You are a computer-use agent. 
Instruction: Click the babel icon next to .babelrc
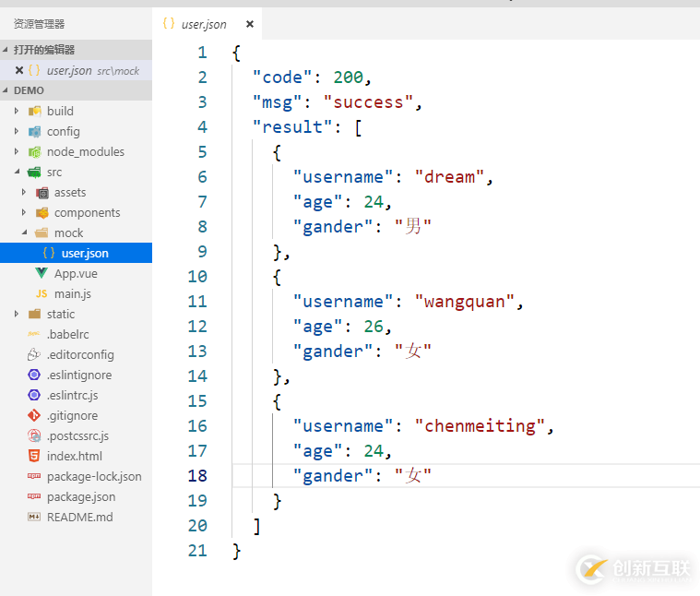[x=34, y=334]
